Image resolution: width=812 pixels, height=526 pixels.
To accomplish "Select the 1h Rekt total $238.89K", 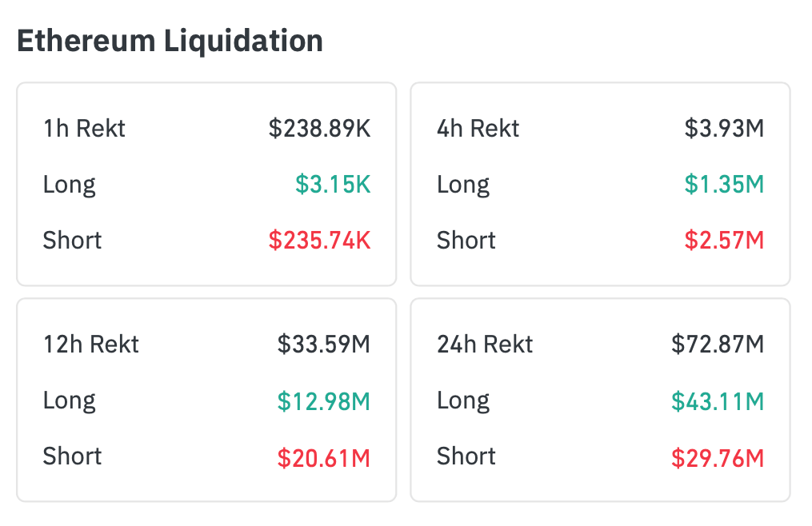I will tap(319, 129).
